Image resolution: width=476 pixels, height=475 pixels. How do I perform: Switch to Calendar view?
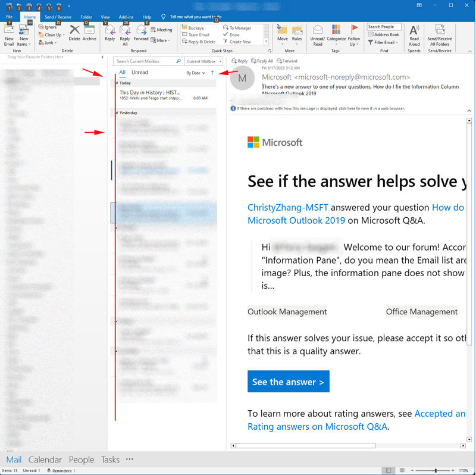(x=45, y=460)
